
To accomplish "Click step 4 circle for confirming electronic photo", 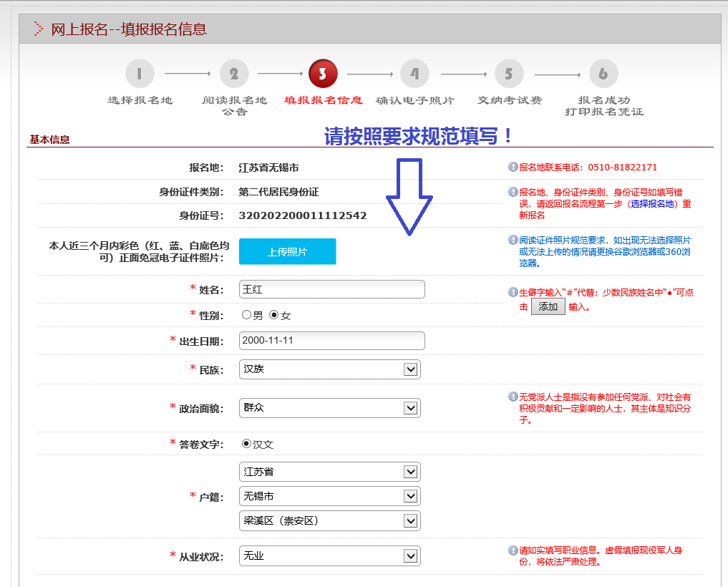I will point(414,74).
